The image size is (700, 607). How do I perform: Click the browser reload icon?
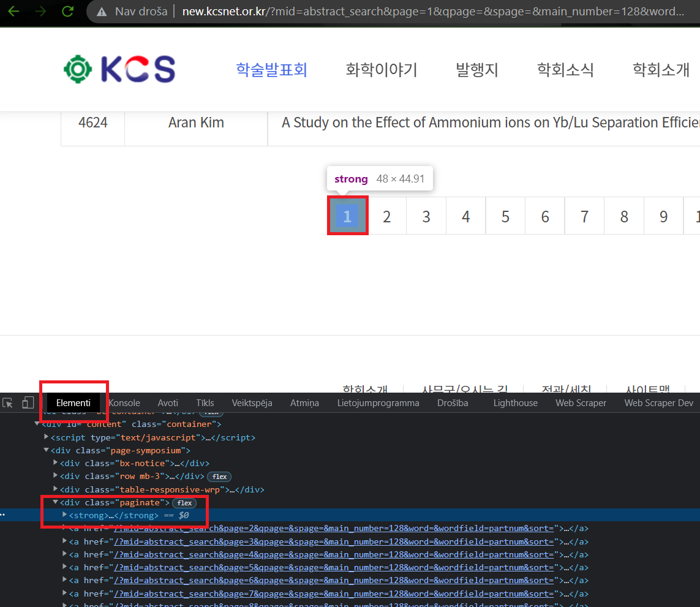(68, 11)
